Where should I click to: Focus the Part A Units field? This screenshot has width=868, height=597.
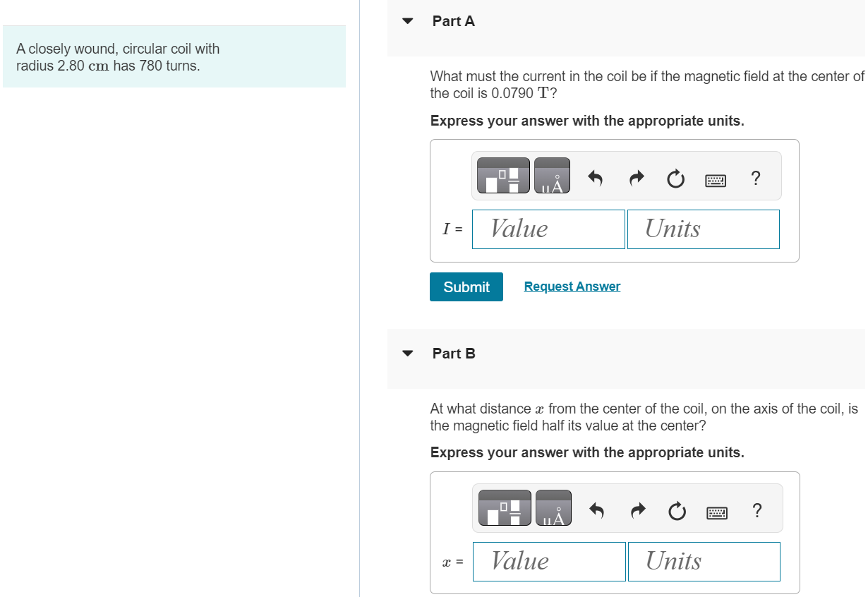pos(703,229)
